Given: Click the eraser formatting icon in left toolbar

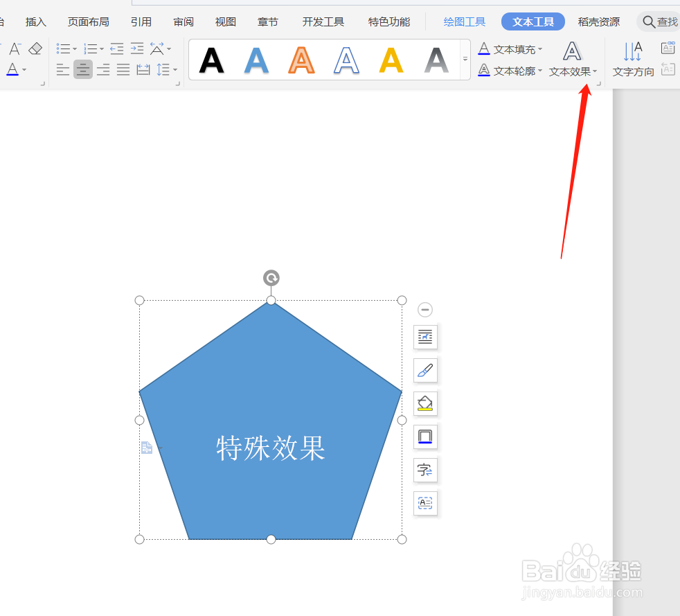Looking at the screenshot, I should [35, 49].
